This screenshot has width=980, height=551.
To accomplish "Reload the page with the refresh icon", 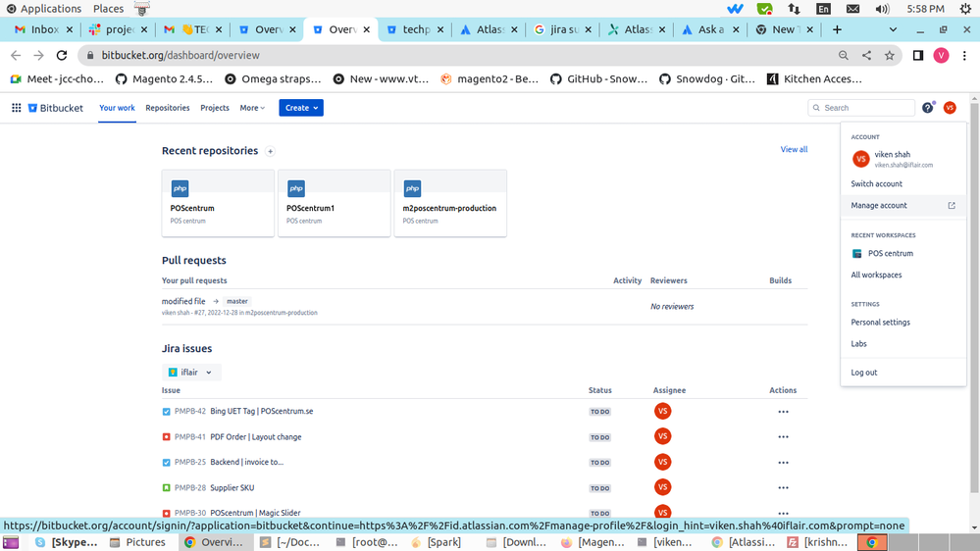I will click(x=61, y=55).
